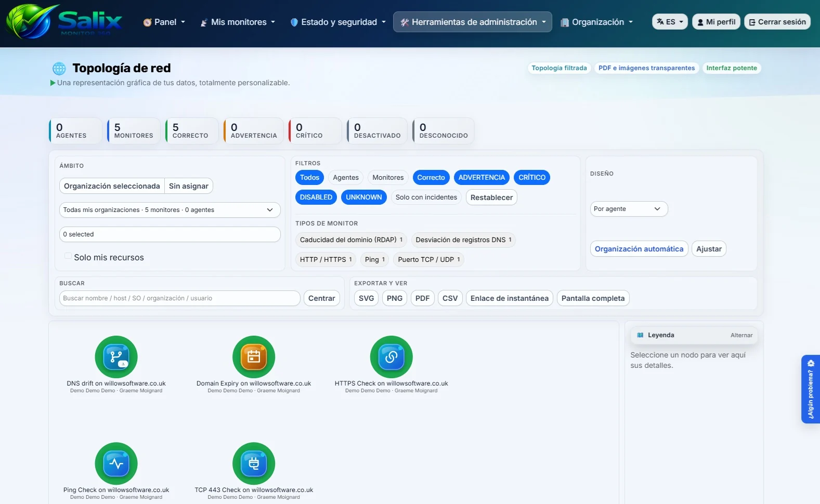
Task: Filter by HTTP / HTTPS monitor type
Action: (326, 260)
